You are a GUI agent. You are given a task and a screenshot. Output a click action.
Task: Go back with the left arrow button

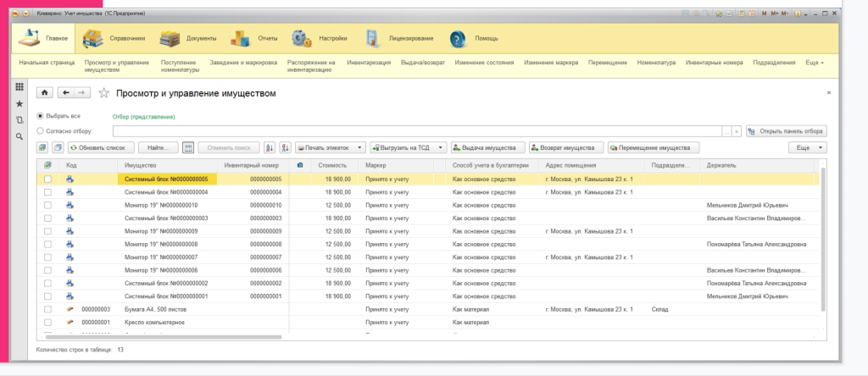pyautogui.click(x=65, y=93)
